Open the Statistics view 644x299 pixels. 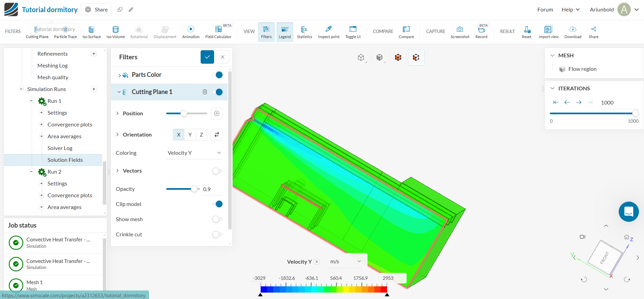coord(304,32)
